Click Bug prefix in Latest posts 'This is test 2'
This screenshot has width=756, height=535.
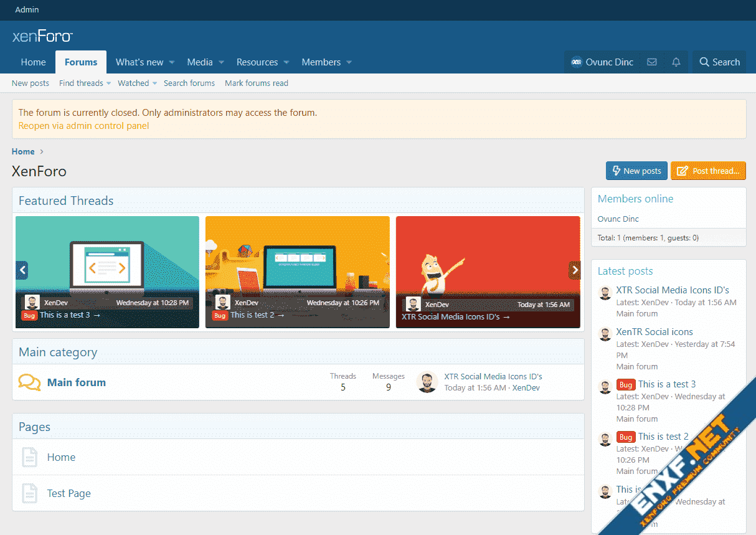pyautogui.click(x=626, y=437)
